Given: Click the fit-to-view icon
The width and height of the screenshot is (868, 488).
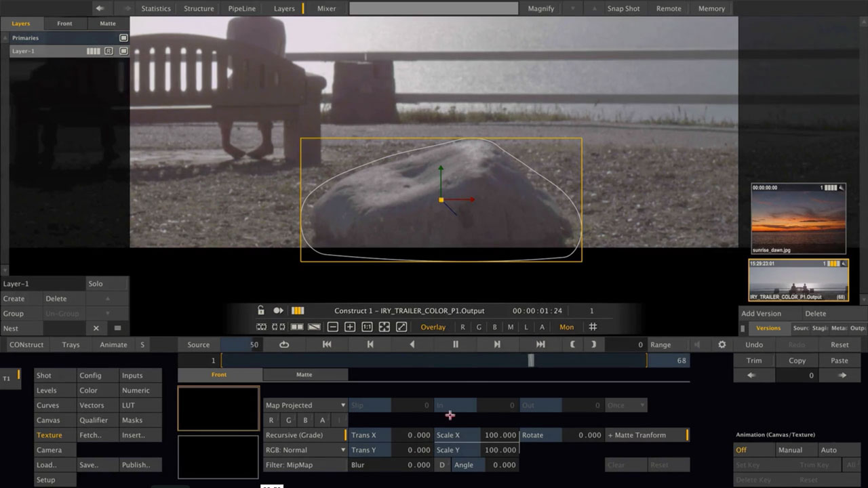Looking at the screenshot, I should point(384,327).
